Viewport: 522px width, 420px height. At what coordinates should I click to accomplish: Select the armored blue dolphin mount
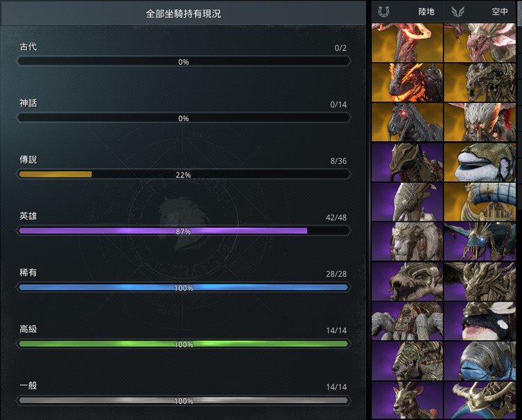click(480, 361)
